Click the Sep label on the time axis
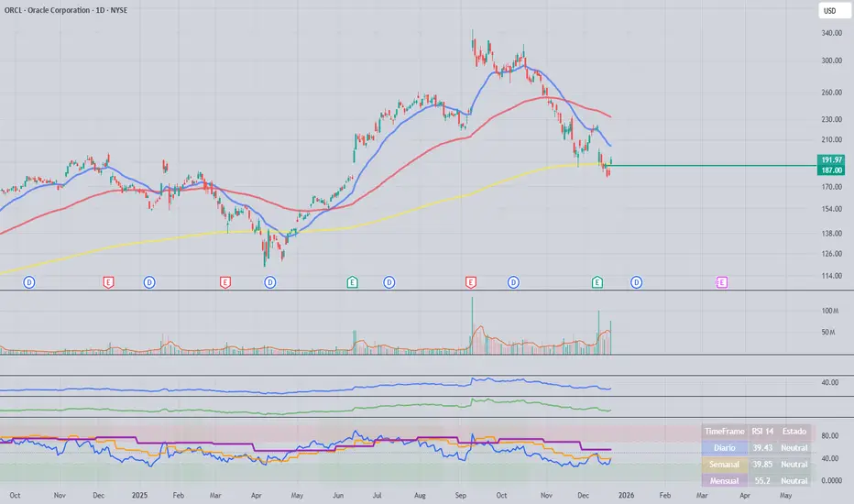Screen dimensions: 854x504 pos(461,495)
